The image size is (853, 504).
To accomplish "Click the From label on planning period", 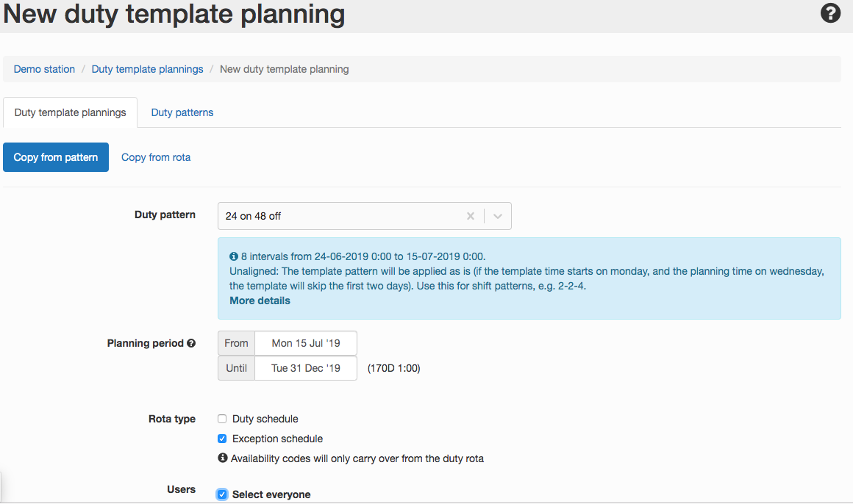I will tap(236, 343).
